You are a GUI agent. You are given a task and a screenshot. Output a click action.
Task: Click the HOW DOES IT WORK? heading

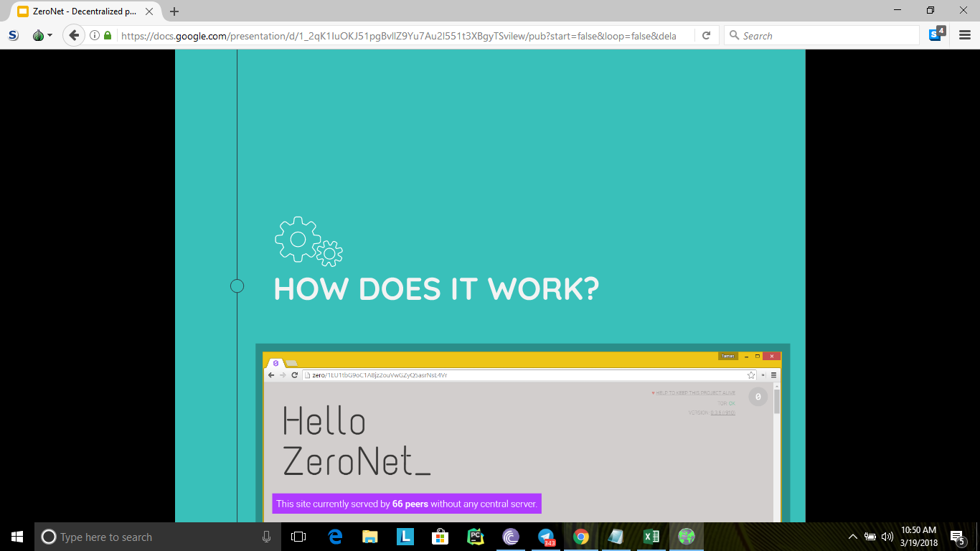coord(436,289)
